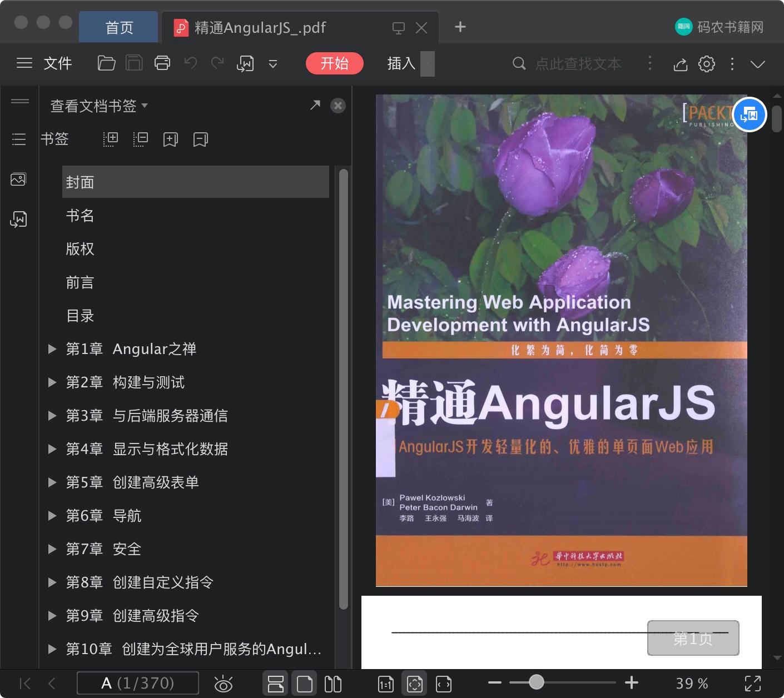Close the 精通AngularJS_.pdf tab
This screenshot has width=784, height=698.
point(421,28)
